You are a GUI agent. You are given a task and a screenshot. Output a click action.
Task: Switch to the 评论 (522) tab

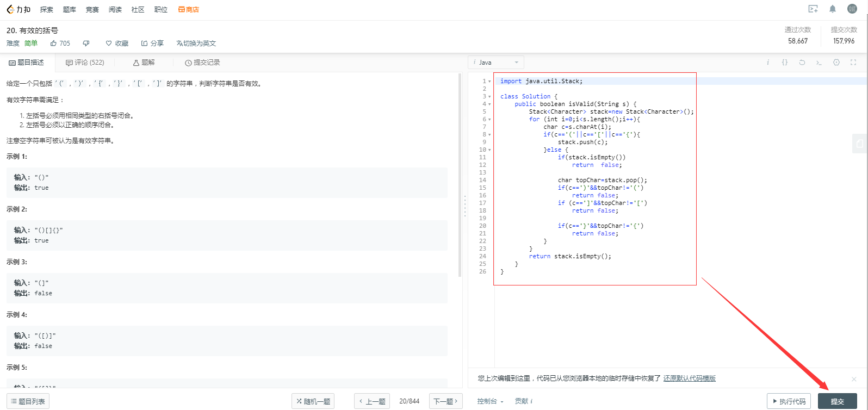coord(85,63)
